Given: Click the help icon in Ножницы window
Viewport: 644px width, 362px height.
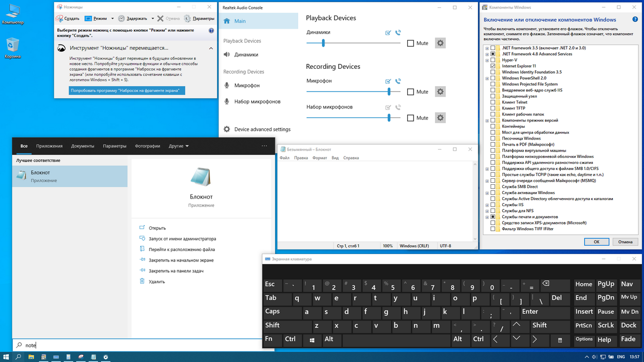Looking at the screenshot, I should click(x=211, y=31).
